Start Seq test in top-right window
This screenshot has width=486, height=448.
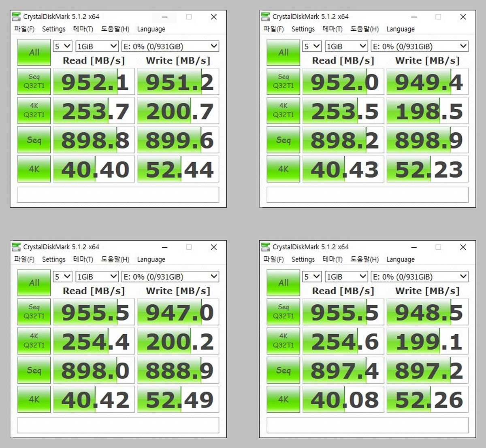click(283, 140)
